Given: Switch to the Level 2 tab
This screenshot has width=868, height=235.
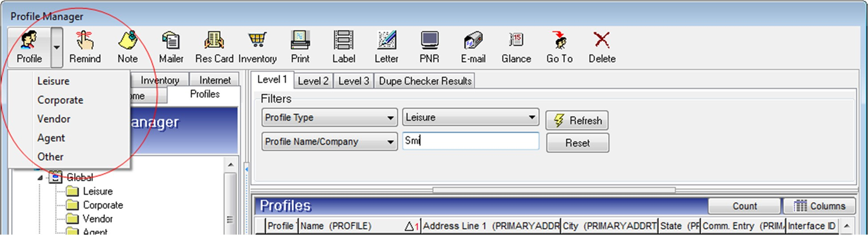Looking at the screenshot, I should [313, 81].
